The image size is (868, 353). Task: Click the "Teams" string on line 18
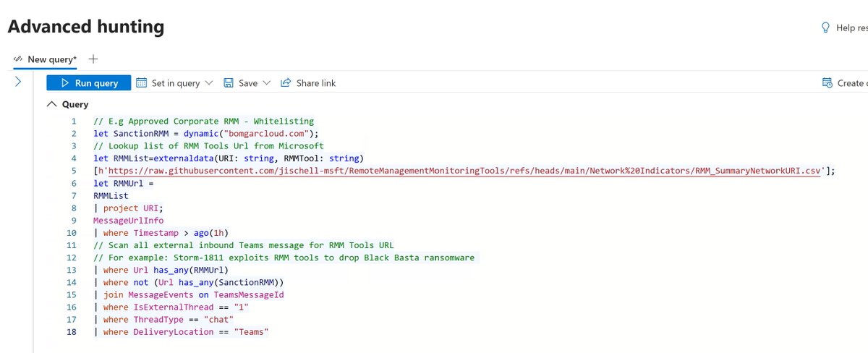pos(252,331)
